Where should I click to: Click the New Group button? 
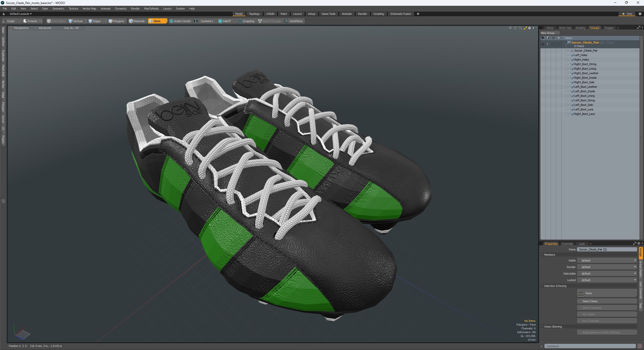[550, 33]
